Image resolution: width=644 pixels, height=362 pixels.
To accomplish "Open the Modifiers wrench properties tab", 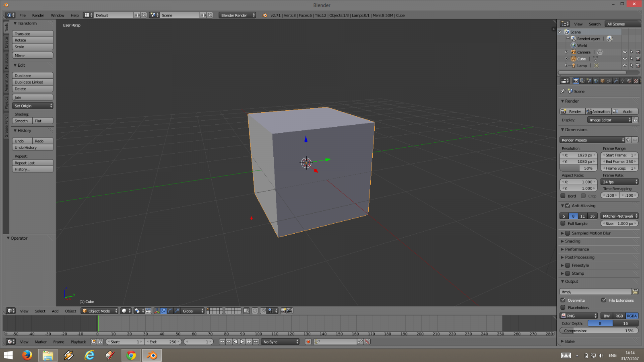I will (616, 81).
